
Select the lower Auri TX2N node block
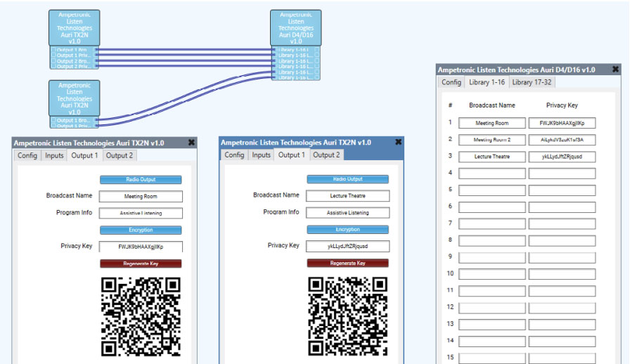(x=75, y=98)
